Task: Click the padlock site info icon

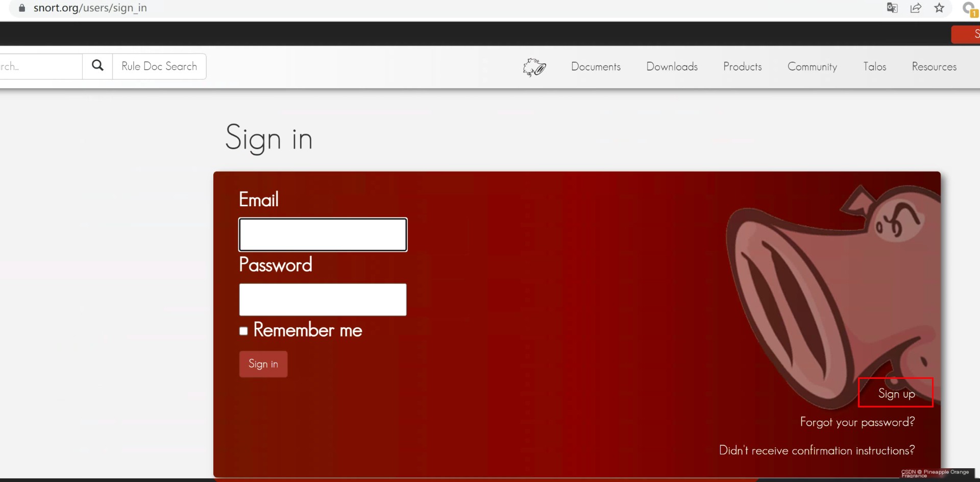Action: point(21,8)
